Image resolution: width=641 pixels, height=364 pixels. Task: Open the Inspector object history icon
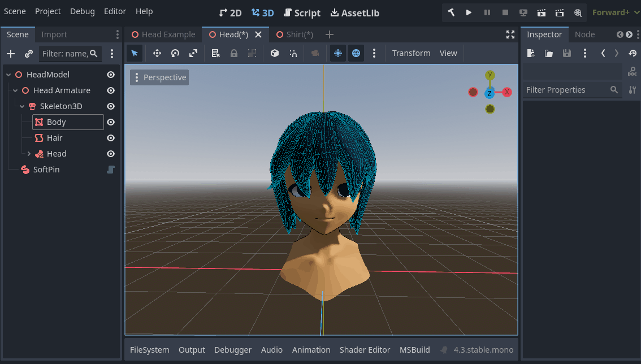tap(633, 53)
